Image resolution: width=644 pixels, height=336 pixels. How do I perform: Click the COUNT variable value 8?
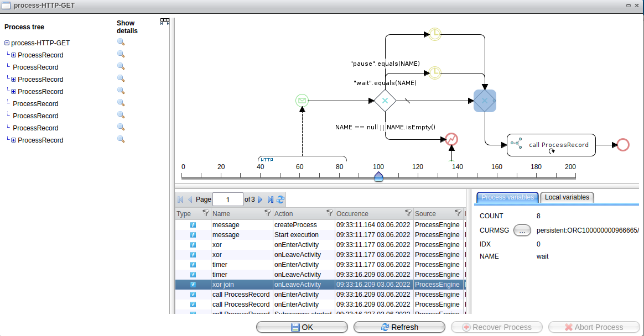tap(538, 216)
